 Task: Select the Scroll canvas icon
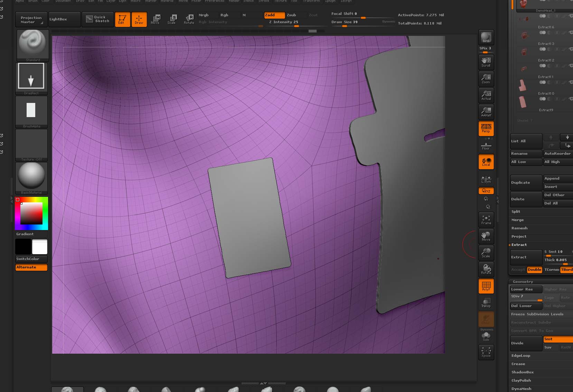coord(486,62)
